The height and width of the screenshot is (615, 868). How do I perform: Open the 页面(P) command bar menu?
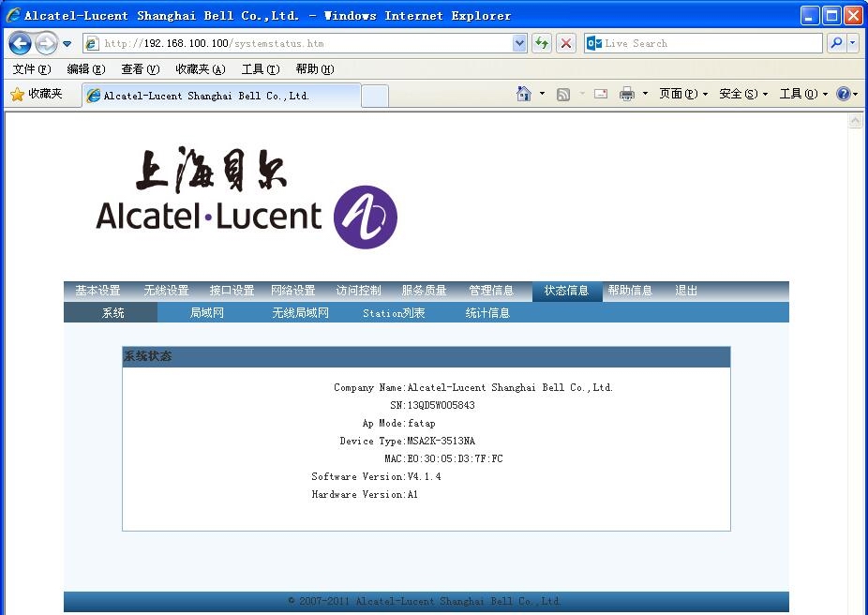[683, 94]
